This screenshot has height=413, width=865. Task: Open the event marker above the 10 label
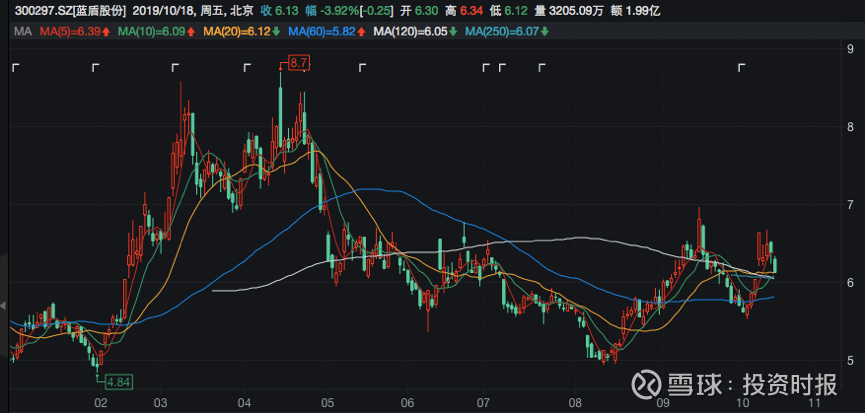coord(741,68)
